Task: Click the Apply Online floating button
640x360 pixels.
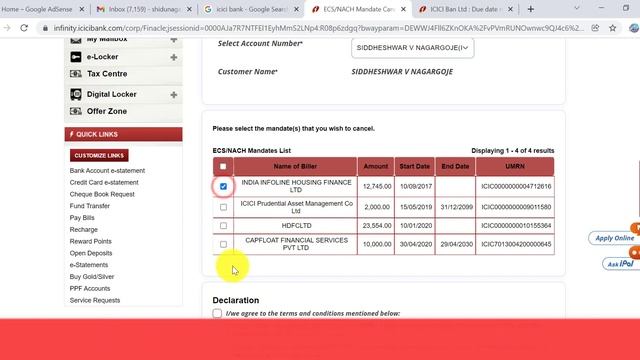Action: coord(614,238)
